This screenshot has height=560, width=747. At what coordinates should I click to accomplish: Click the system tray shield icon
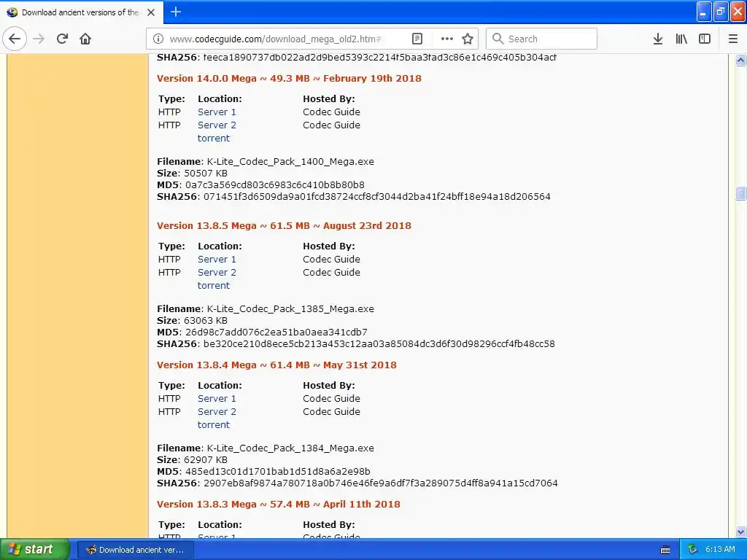point(692,550)
